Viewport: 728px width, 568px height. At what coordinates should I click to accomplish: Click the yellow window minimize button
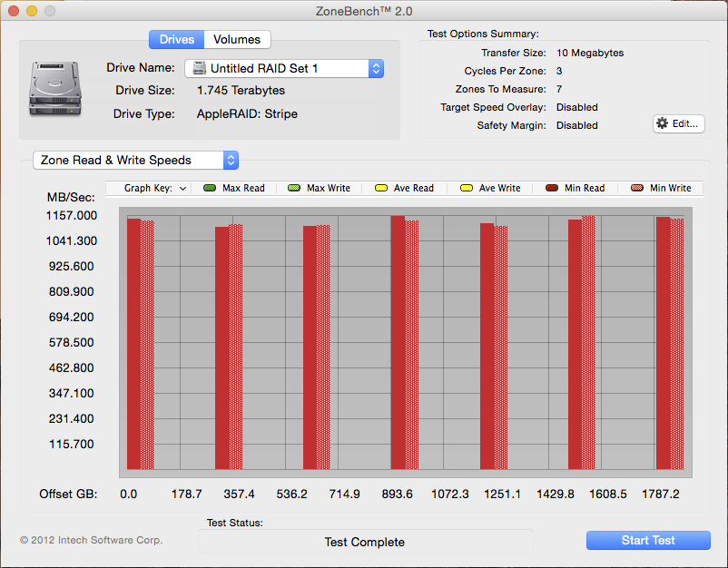pyautogui.click(x=32, y=12)
